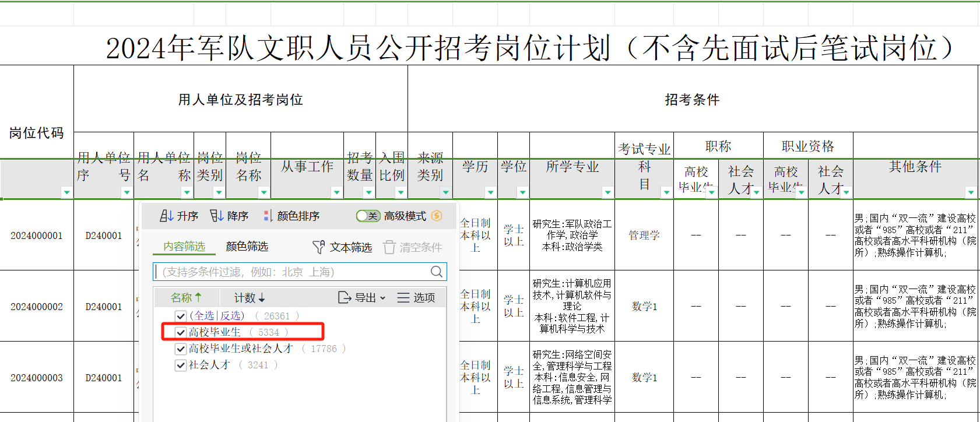Screen dimensions: 980x422
Task: Uncheck the 高校毕业生 checkbox
Action: tap(181, 332)
